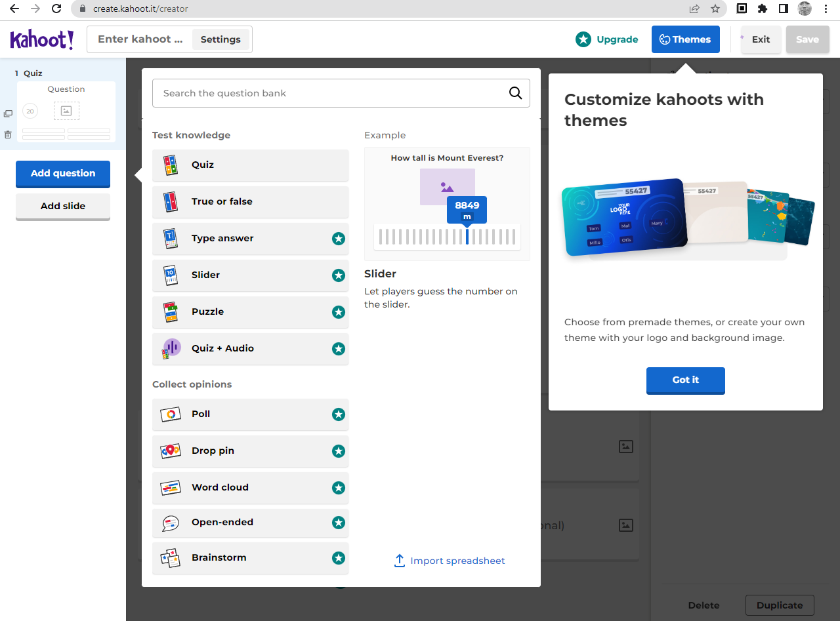Focus the Search the question bank field

(331, 93)
